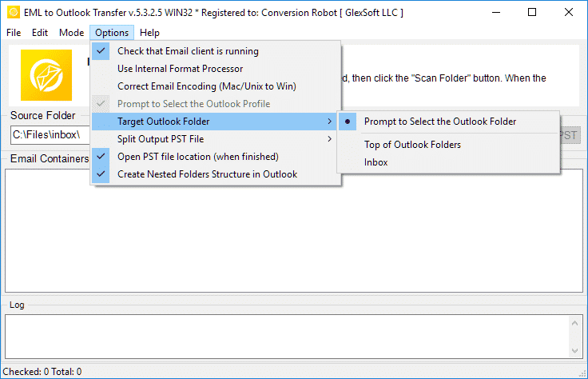Toggle Open PST file location when finished

(x=216, y=157)
